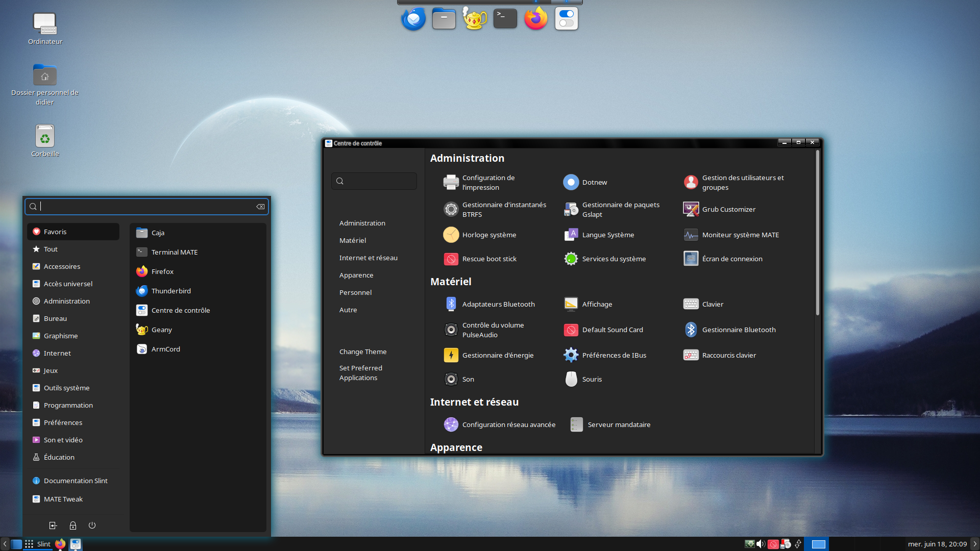Select Matériel category in control center sidebar

click(353, 240)
